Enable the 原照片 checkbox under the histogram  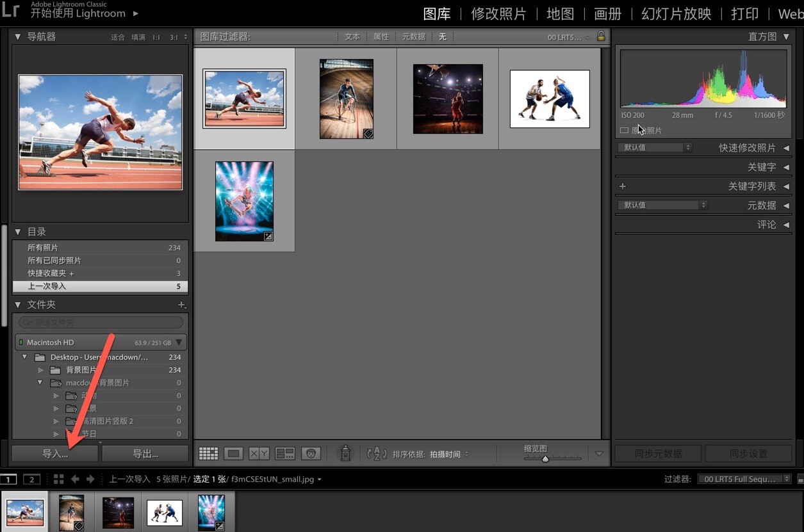[x=624, y=130]
